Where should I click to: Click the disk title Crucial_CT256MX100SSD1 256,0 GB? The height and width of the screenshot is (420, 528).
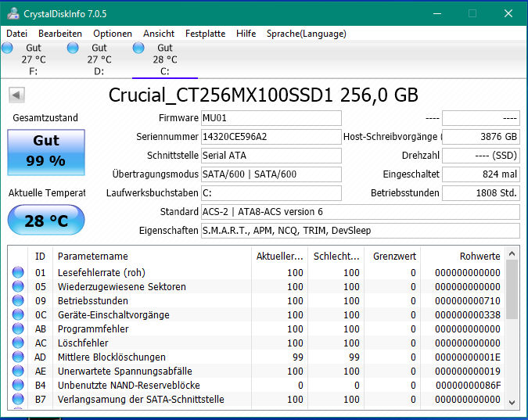264,95
